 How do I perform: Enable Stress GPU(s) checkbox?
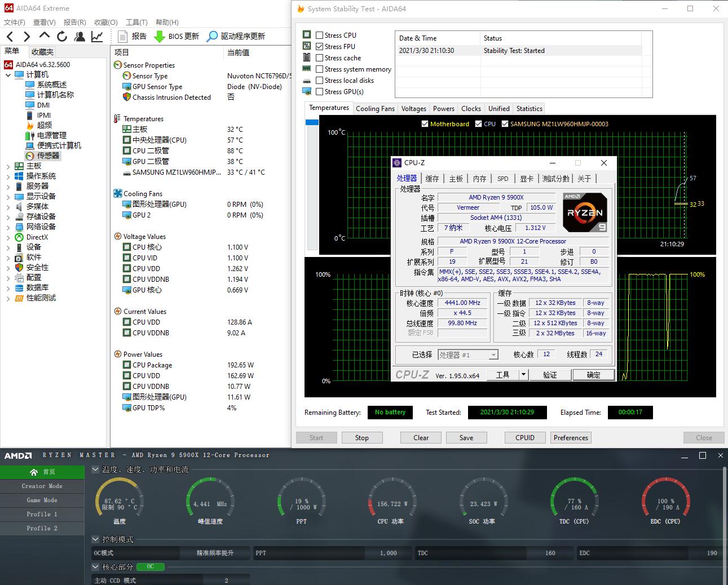tap(320, 91)
